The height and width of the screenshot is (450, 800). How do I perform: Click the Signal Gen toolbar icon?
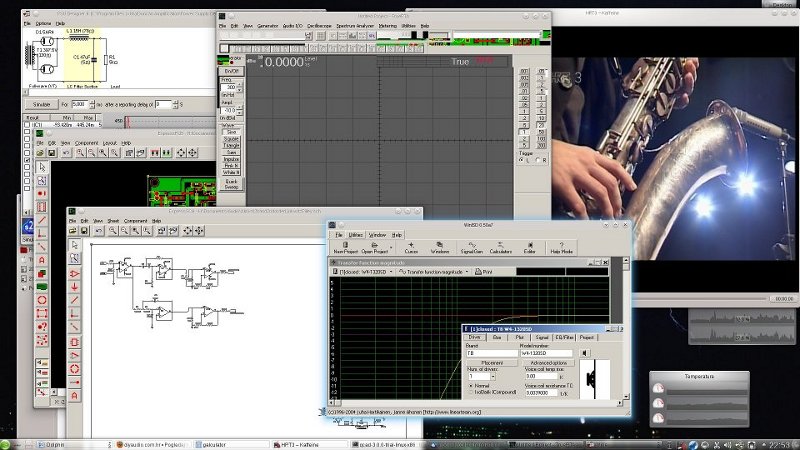471,247
